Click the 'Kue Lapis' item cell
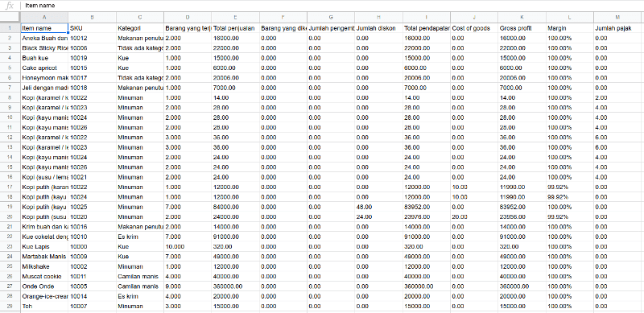644x313 pixels. click(x=44, y=247)
